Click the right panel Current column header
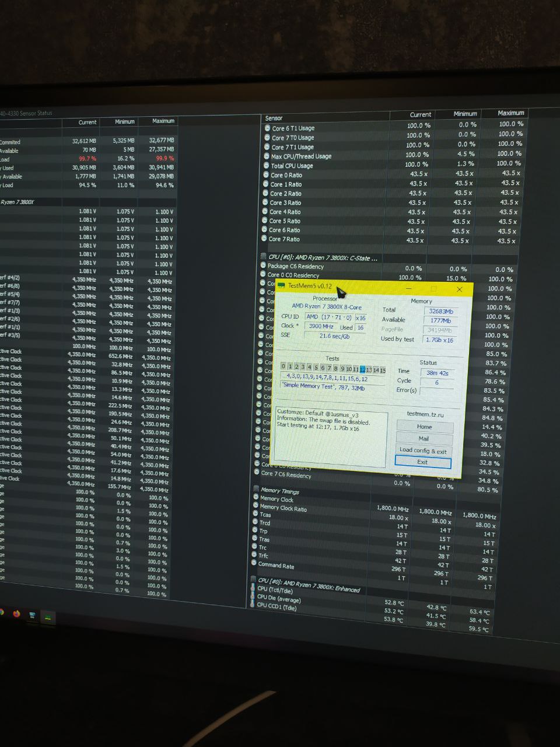560x747 pixels. pyautogui.click(x=420, y=114)
